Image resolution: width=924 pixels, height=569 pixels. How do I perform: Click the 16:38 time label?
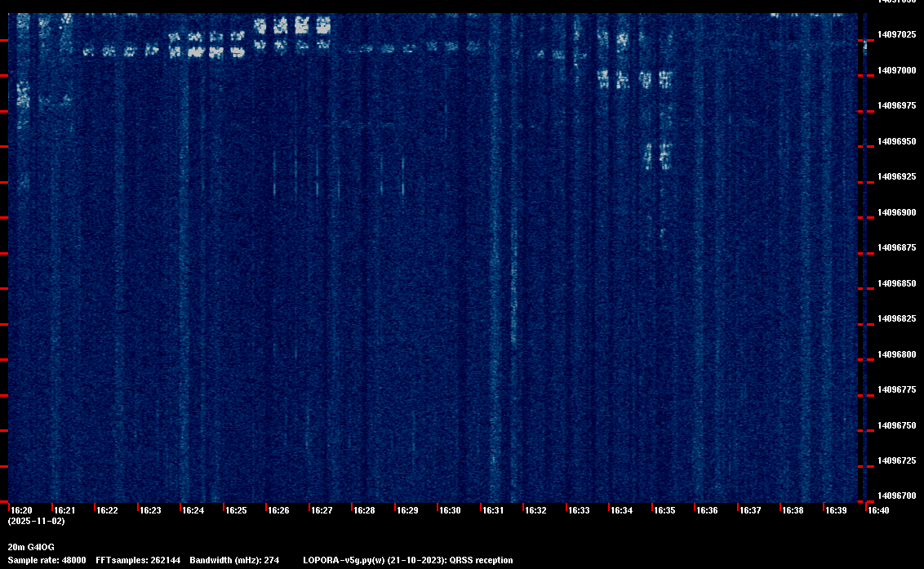click(x=793, y=510)
